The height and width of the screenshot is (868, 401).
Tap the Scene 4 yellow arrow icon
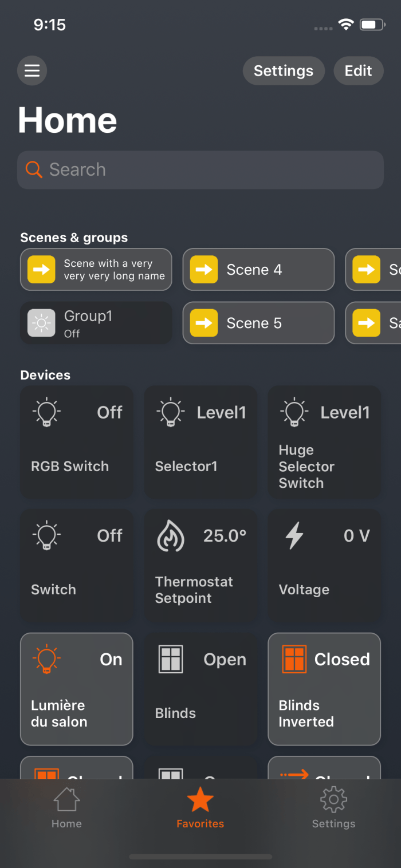[x=204, y=270]
